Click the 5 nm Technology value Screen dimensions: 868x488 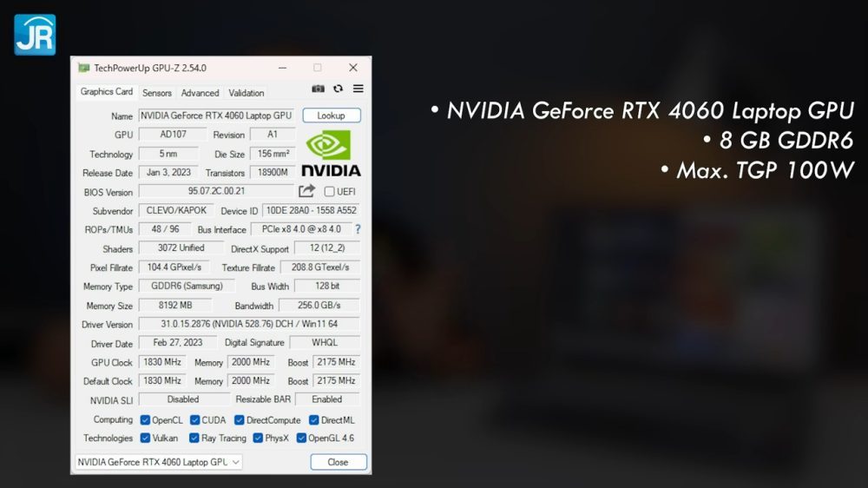pos(168,154)
